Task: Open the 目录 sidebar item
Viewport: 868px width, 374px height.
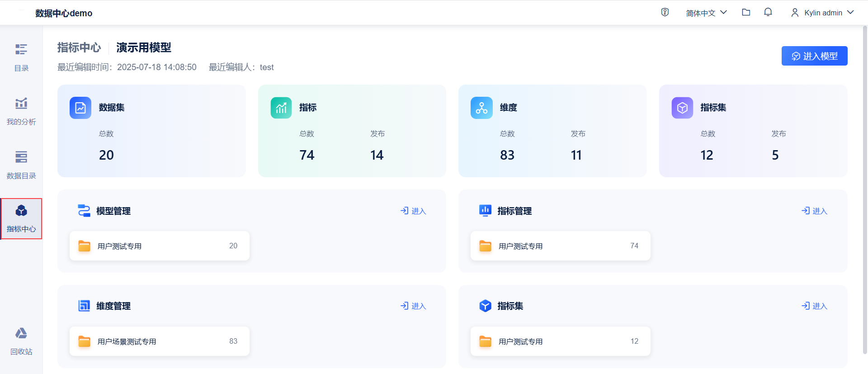Action: point(21,57)
